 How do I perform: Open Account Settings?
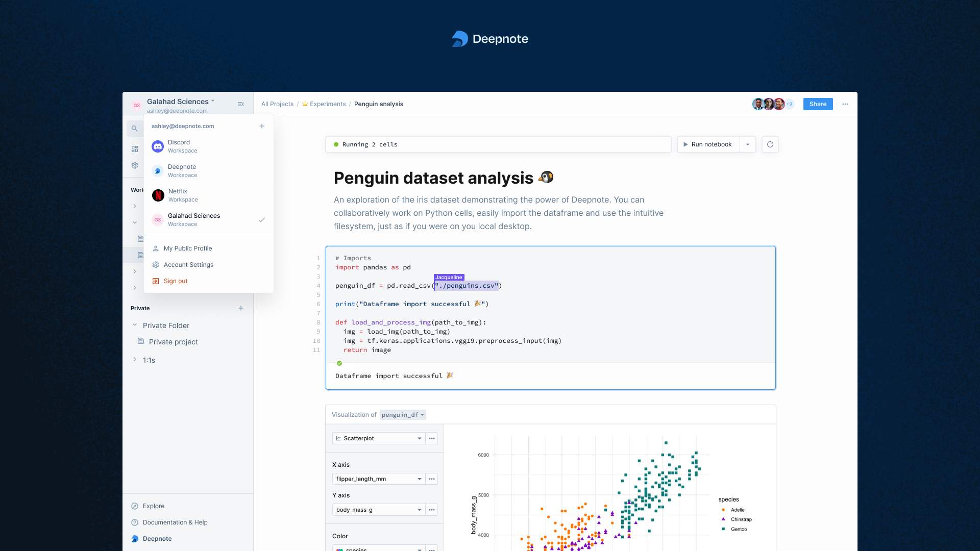209,265
